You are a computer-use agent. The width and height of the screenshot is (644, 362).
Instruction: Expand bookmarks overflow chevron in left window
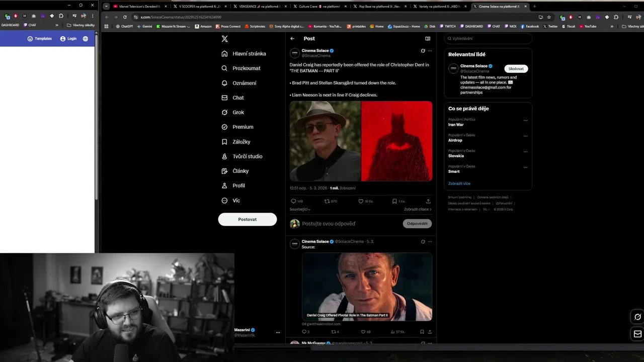tap(57, 25)
